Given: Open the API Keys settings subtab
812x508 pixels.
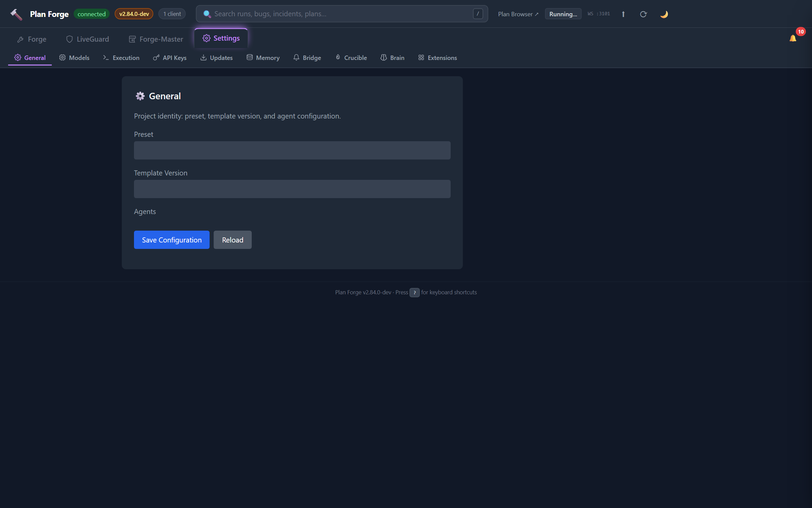Looking at the screenshot, I should (170, 58).
